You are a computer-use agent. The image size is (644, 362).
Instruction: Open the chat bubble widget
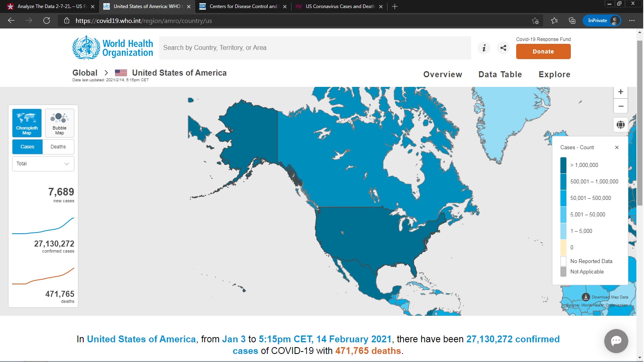616,341
